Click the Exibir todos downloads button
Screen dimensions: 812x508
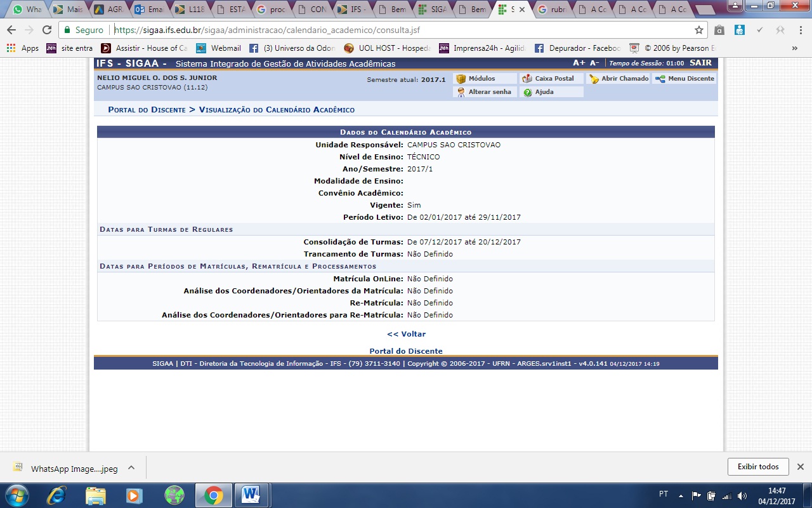click(x=757, y=467)
